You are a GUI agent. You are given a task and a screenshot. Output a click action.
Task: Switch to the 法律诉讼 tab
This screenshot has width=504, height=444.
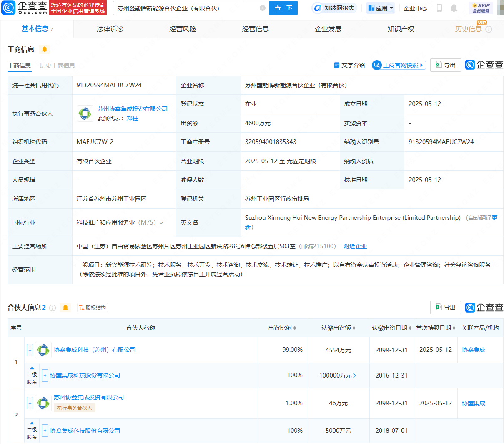[110, 29]
